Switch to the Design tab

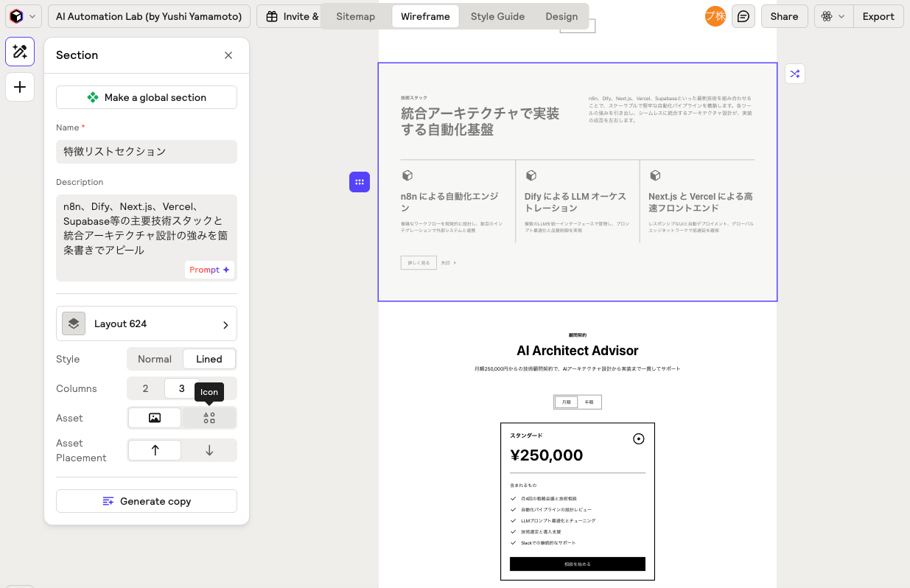(561, 16)
